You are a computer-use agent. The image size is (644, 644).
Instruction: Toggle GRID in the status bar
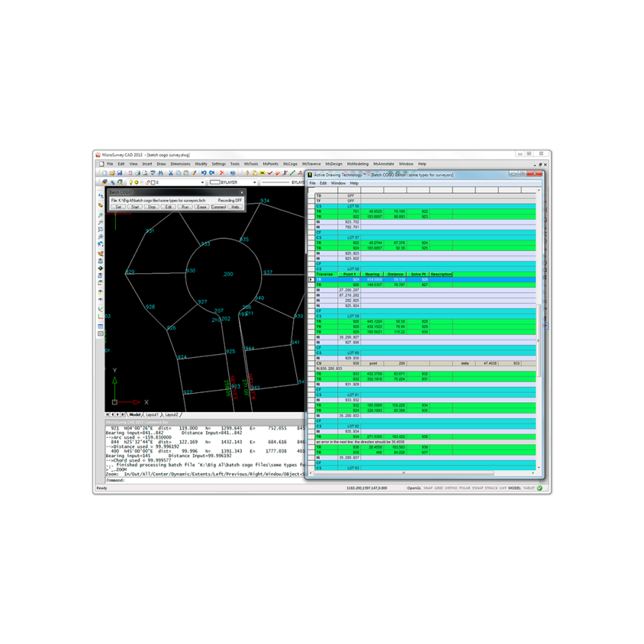pos(439,488)
